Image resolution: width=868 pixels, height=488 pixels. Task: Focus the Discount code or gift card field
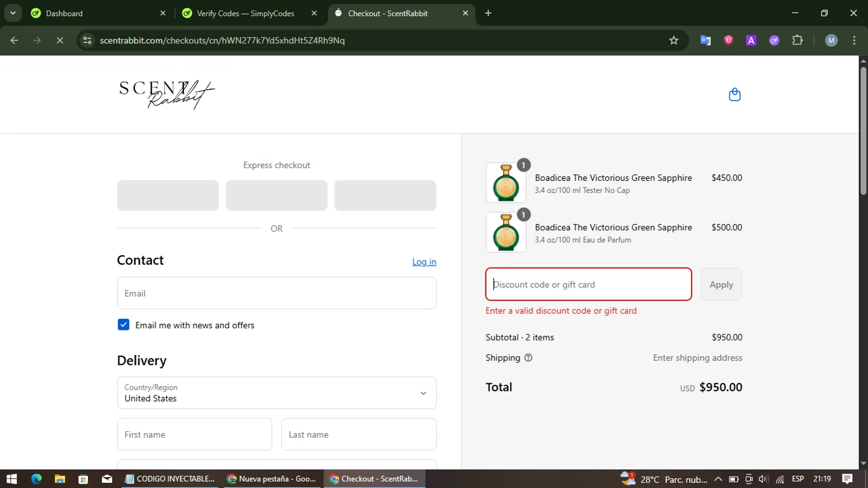click(589, 284)
